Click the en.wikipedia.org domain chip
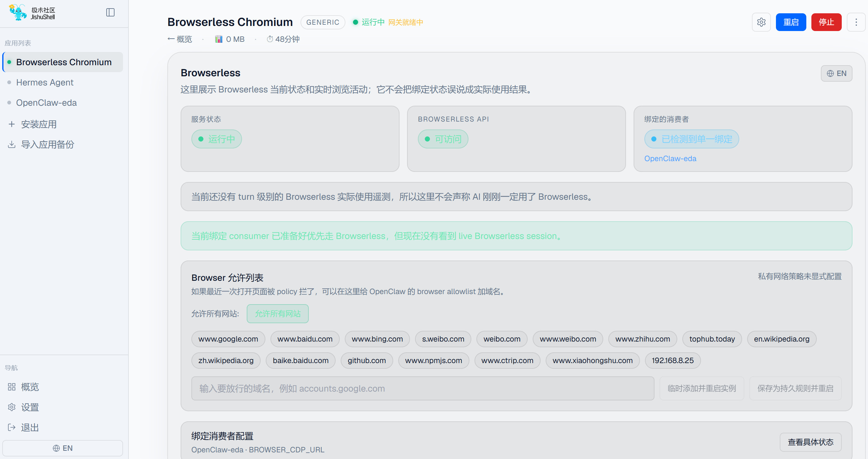This screenshot has width=868, height=459. pos(781,339)
